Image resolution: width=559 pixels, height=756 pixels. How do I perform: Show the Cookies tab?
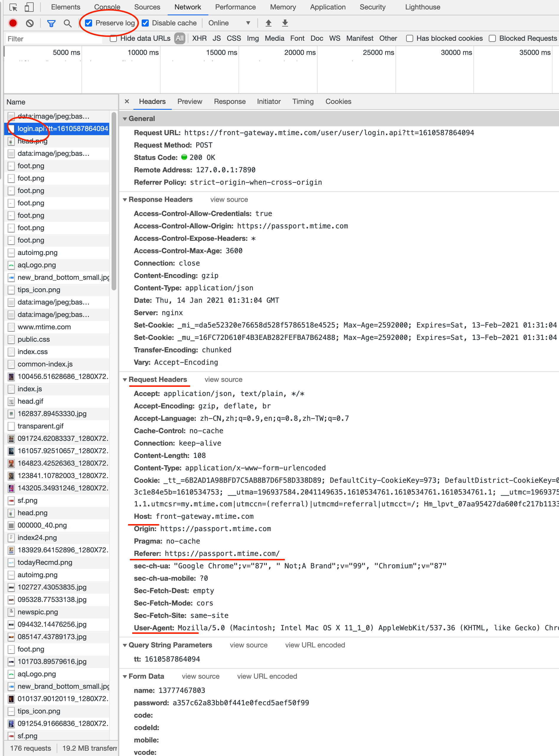338,102
